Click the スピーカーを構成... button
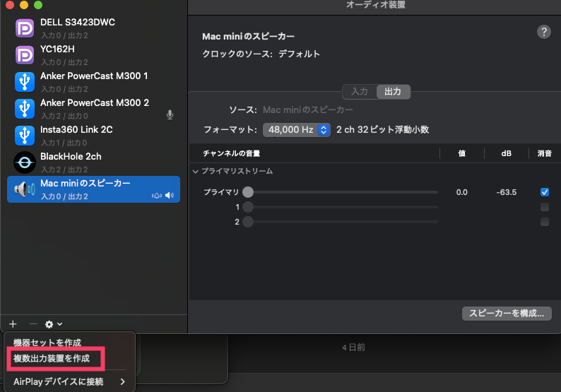Screen dimensions: 561x392 (x=507, y=314)
